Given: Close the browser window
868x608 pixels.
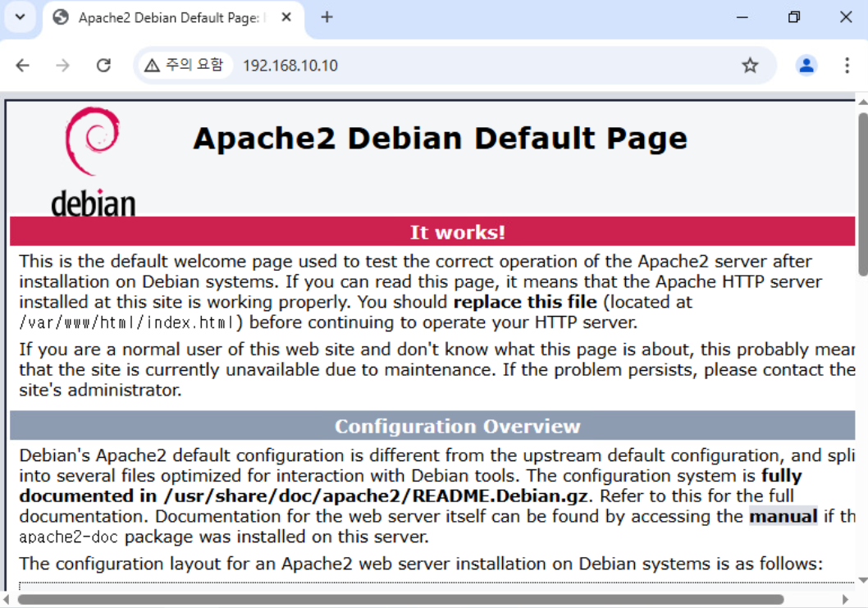Looking at the screenshot, I should 846,17.
